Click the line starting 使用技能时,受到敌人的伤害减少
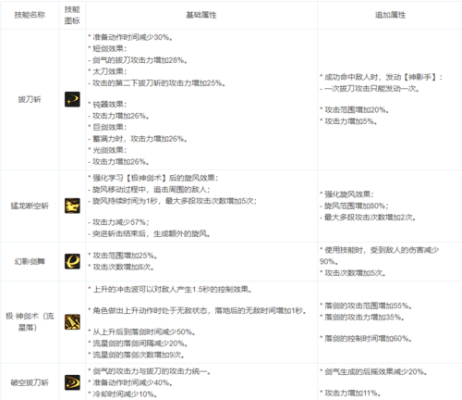Viewport: 462px width, 400px height. tap(379, 256)
